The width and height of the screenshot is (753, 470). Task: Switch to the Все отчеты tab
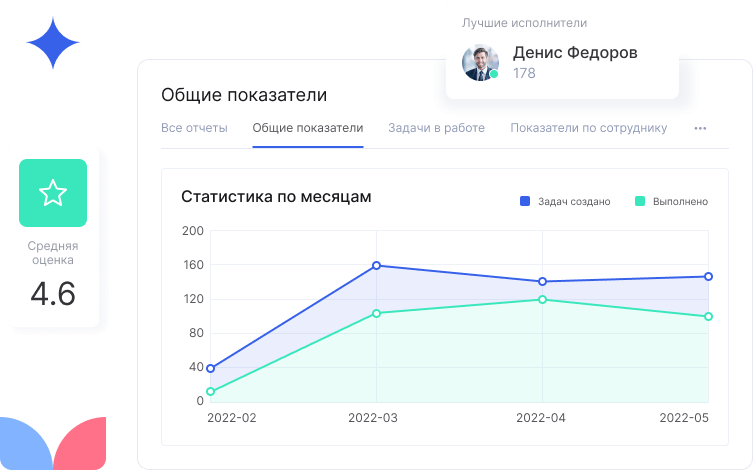(194, 128)
